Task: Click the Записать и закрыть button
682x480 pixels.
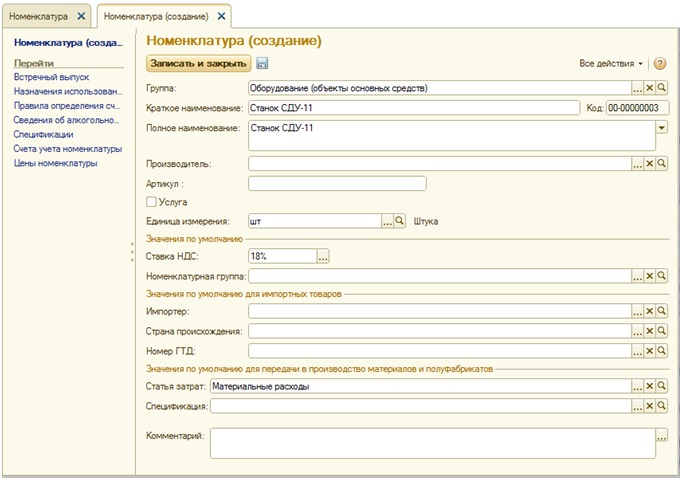Action: 199,64
